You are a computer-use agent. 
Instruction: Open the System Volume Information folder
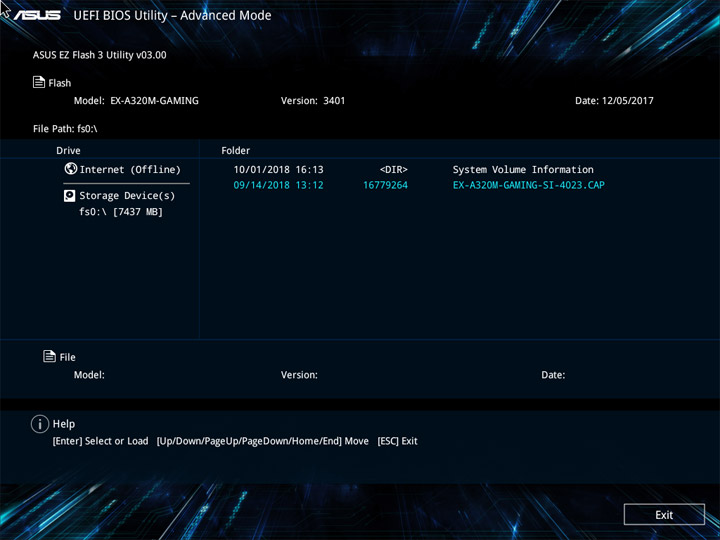pyautogui.click(x=523, y=169)
